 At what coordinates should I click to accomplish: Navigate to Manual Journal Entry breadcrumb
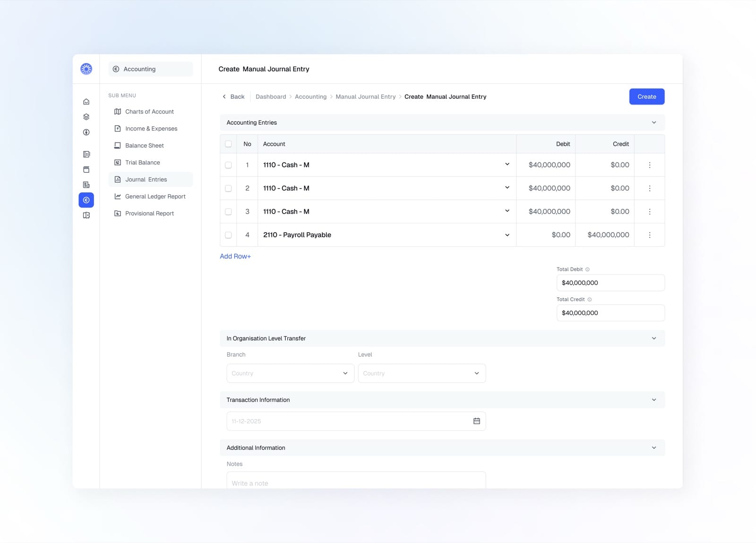tap(365, 96)
